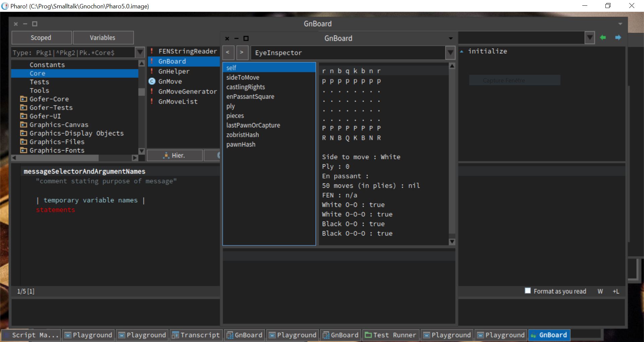Click the package list horizontal scrollbar
This screenshot has width=644, height=342.
pos(75,158)
